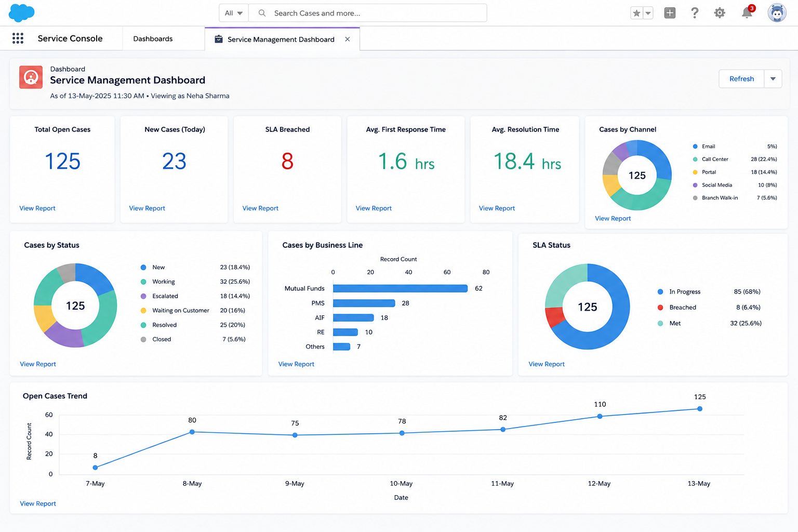Expand the arrow next to Refresh
The height and width of the screenshot is (532, 798).
pyautogui.click(x=773, y=79)
